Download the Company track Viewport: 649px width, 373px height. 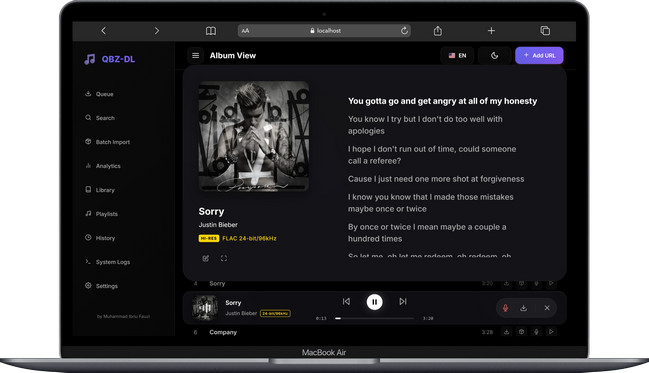pos(506,332)
